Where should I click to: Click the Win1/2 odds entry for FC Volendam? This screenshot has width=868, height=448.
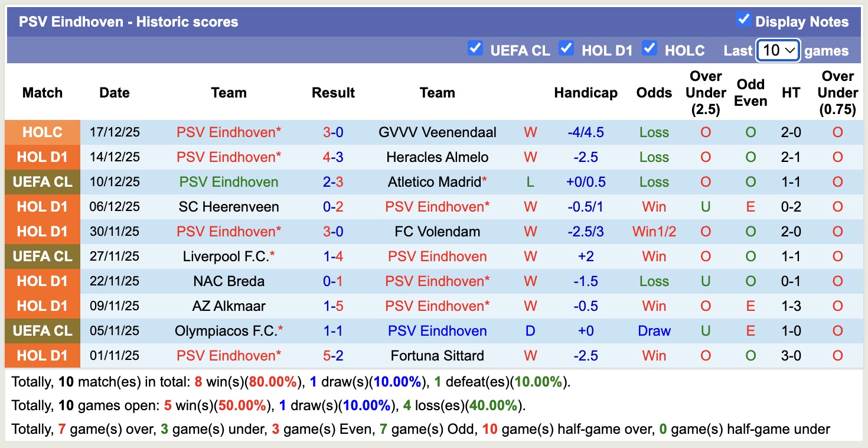(654, 231)
